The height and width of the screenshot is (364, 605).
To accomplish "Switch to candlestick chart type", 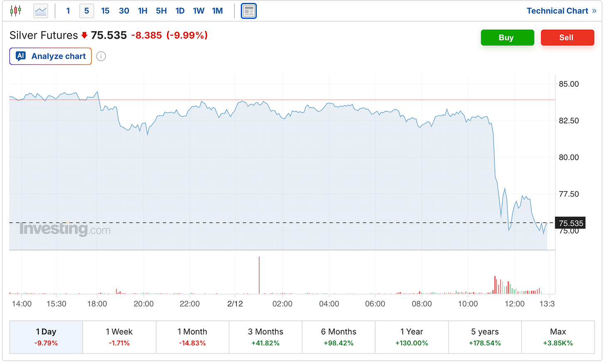I will [16, 11].
